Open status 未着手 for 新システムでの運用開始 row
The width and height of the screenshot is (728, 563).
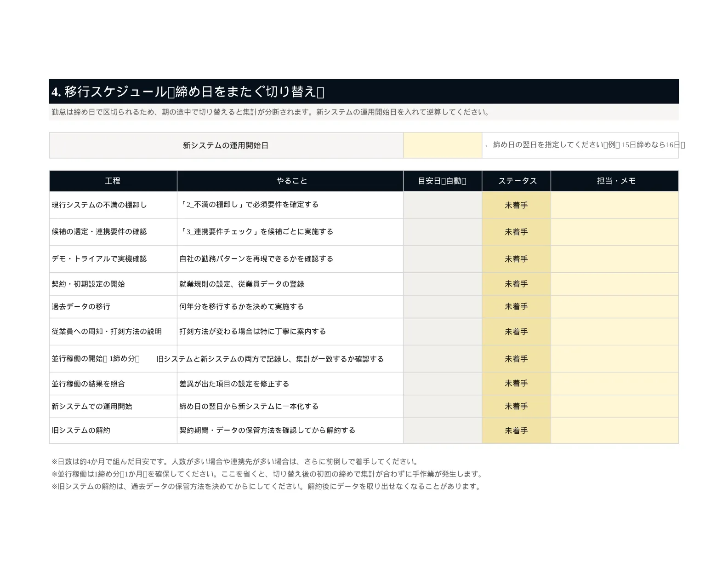[517, 406]
